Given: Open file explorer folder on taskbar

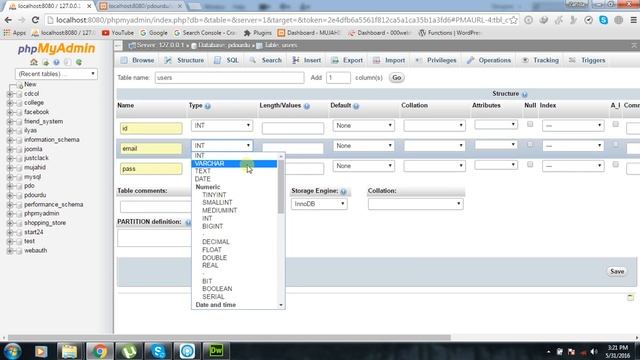Looking at the screenshot, I should 69,351.
